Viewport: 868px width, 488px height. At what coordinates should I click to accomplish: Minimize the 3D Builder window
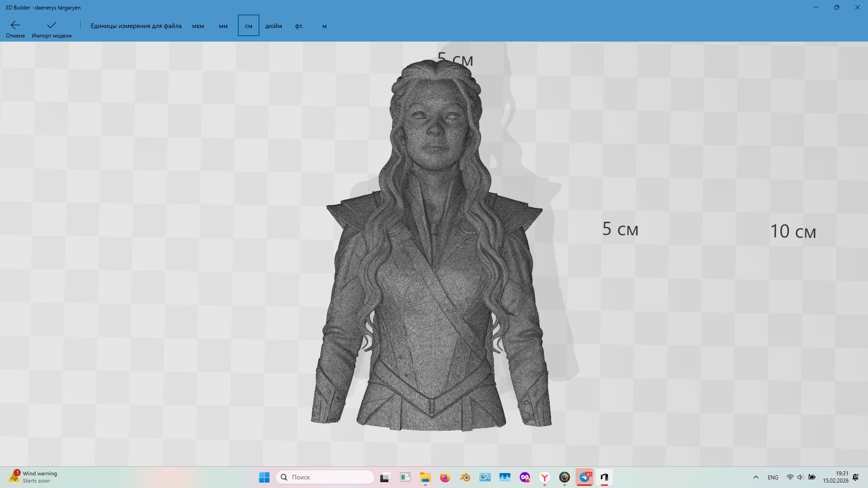816,7
